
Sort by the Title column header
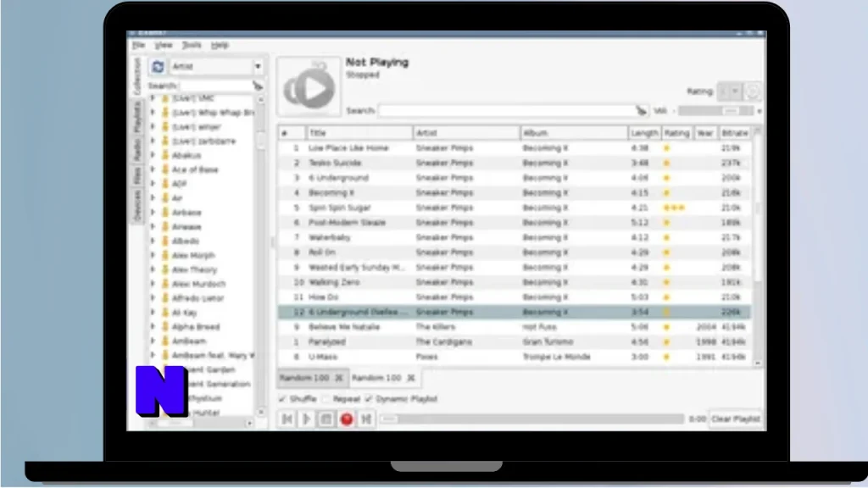point(359,133)
